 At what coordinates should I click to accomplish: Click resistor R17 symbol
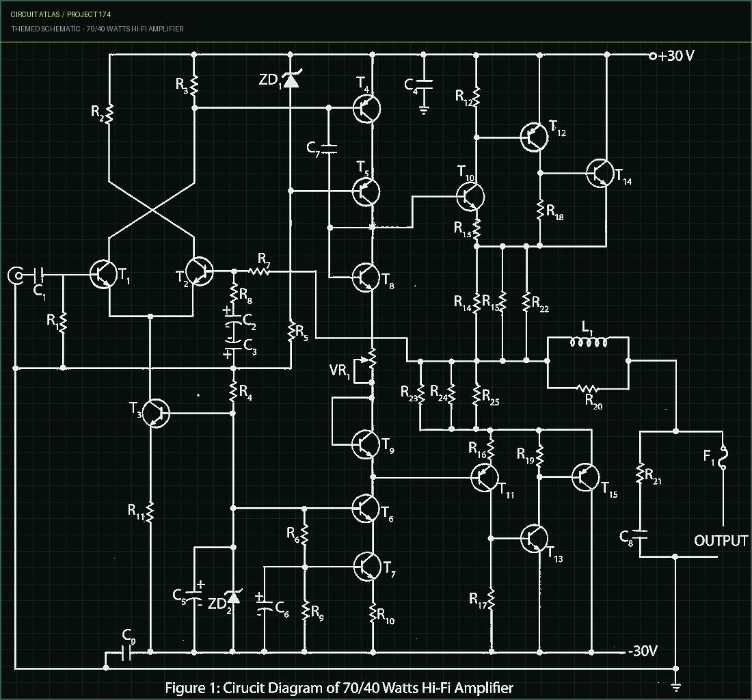click(x=491, y=600)
